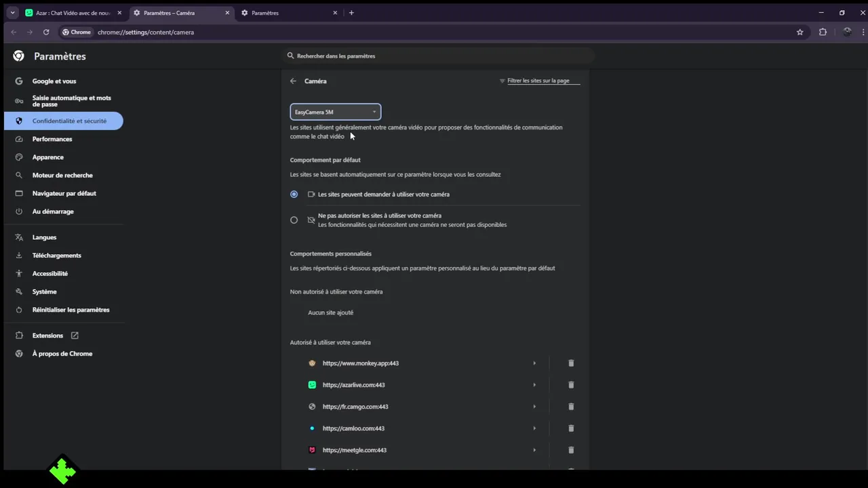The height and width of the screenshot is (488, 868).
Task: Delete the monkey.app camera permission
Action: point(571,363)
